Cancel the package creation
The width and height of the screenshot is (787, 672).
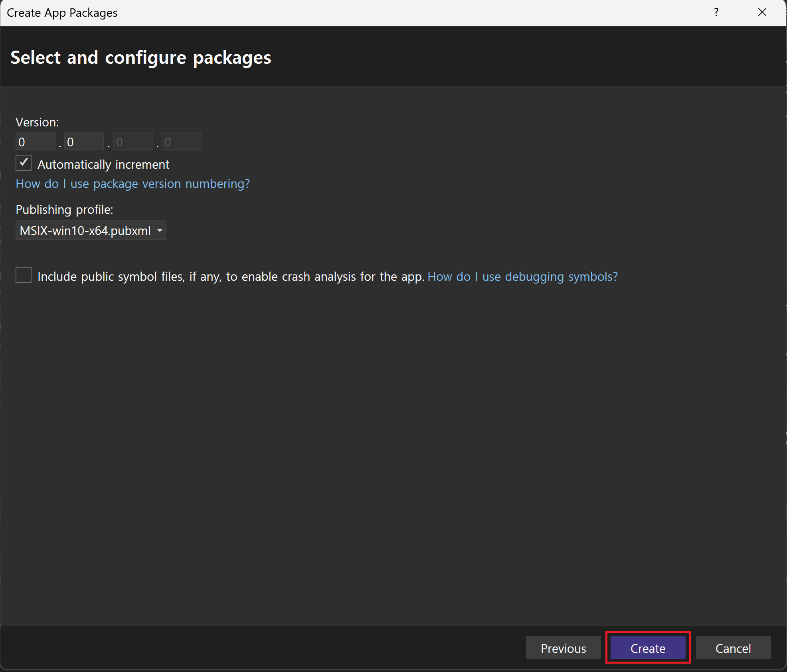tap(733, 648)
